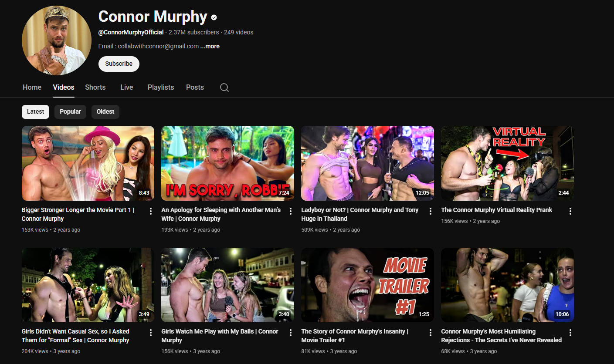Open three-dot menu for Movie Trailer #1 video
The width and height of the screenshot is (614, 364).
tap(430, 333)
